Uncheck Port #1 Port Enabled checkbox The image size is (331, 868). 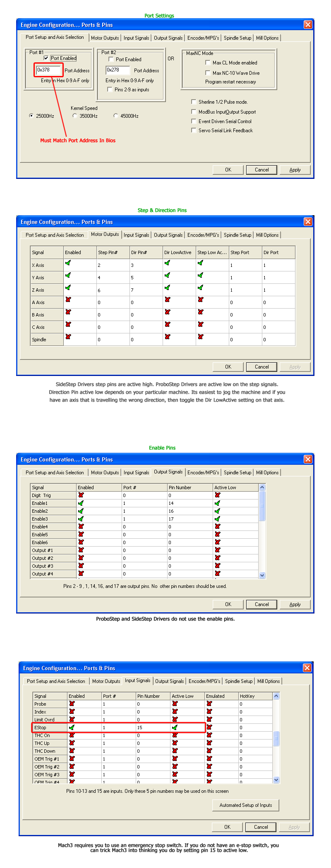(x=46, y=58)
